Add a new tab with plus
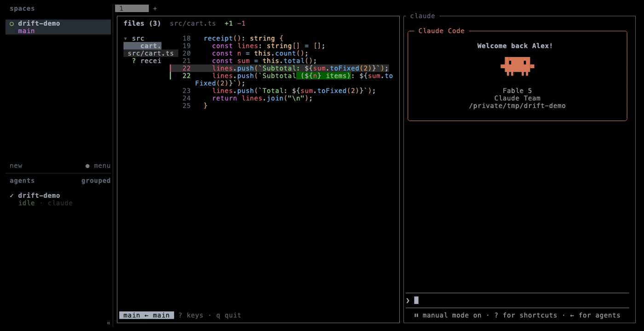The width and height of the screenshot is (644, 331). click(x=155, y=8)
